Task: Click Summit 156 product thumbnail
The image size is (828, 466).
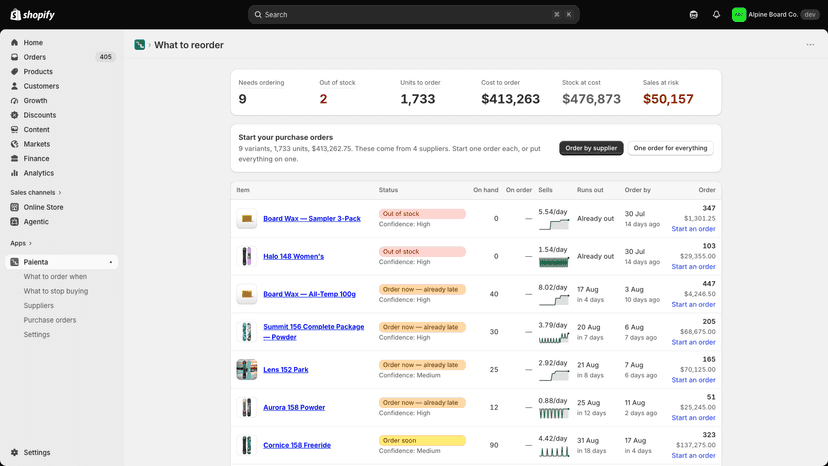Action: 247,332
